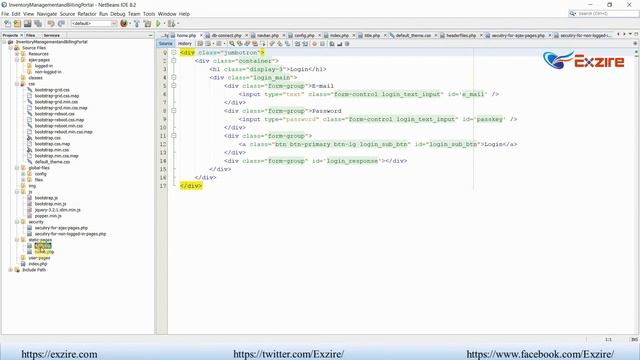Click the Shift Line Right icon
The height and width of the screenshot is (360, 640).
click(305, 44)
